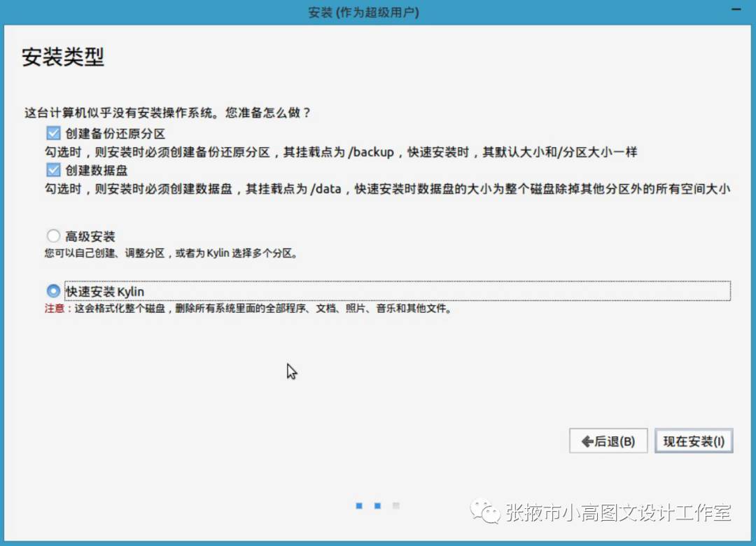Choose the 快速安装 Kylin radio option
This screenshot has width=756, height=546.
click(53, 290)
